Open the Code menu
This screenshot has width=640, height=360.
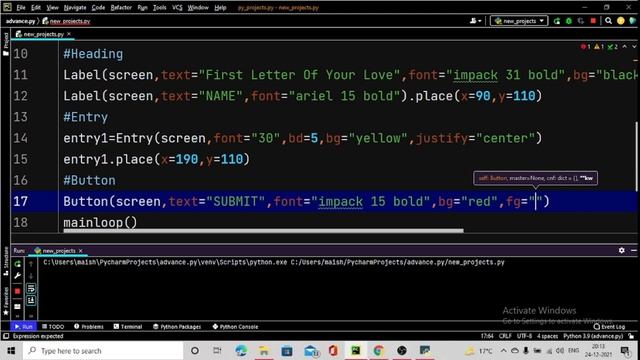(x=98, y=7)
